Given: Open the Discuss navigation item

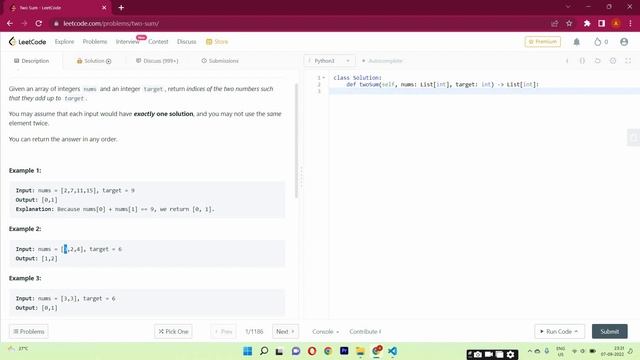Looking at the screenshot, I should click(187, 42).
